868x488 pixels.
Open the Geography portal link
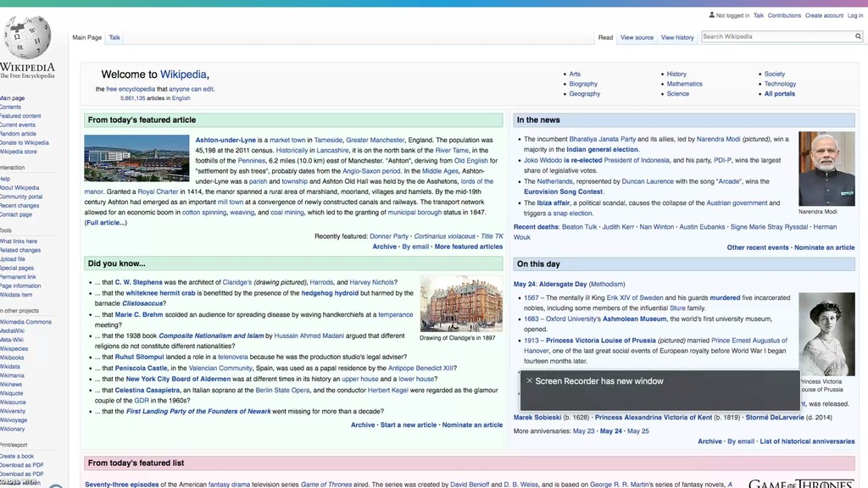585,94
